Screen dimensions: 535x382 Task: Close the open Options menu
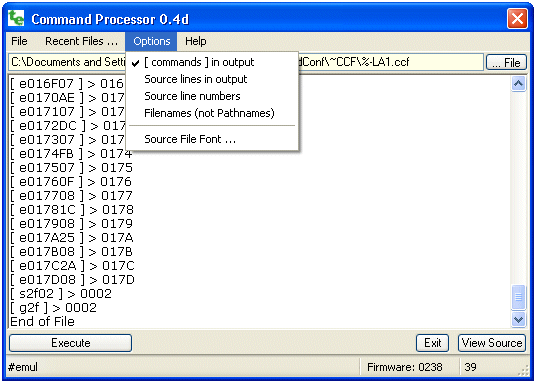point(151,41)
